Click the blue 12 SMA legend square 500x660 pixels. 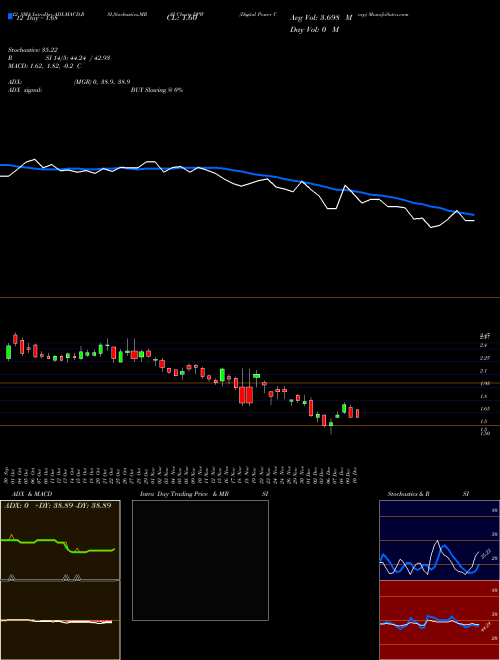tap(11, 17)
